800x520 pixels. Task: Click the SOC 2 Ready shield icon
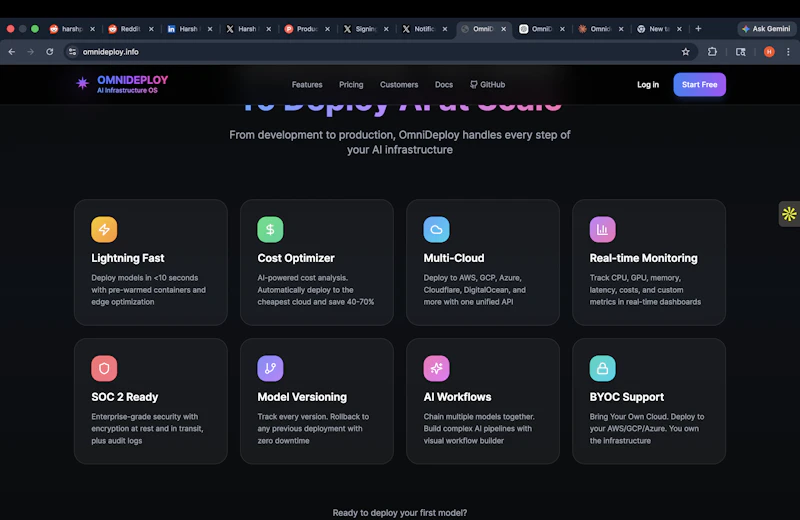click(104, 368)
